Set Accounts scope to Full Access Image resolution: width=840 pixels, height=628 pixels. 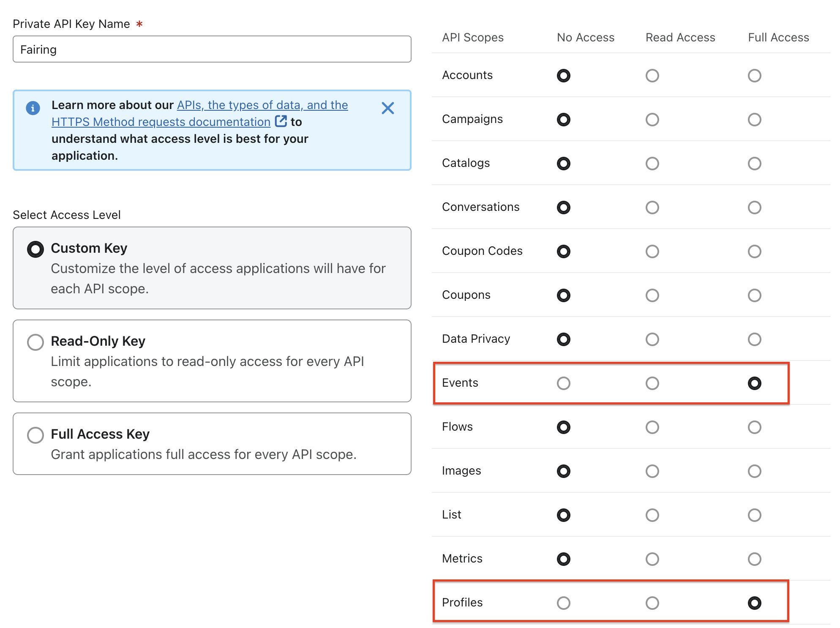click(x=754, y=76)
